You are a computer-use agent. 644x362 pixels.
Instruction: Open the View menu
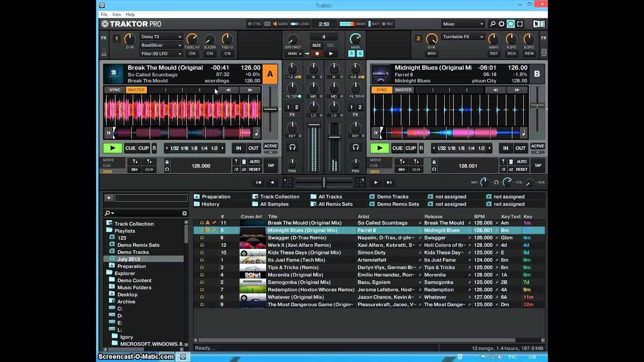coord(116,15)
